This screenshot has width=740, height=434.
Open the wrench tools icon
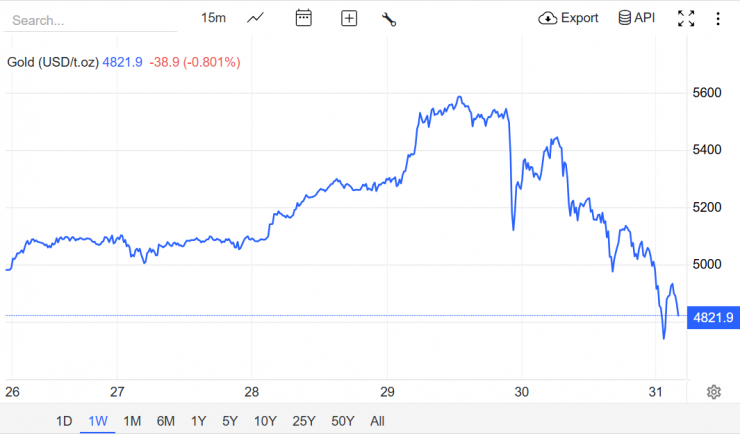tap(389, 18)
